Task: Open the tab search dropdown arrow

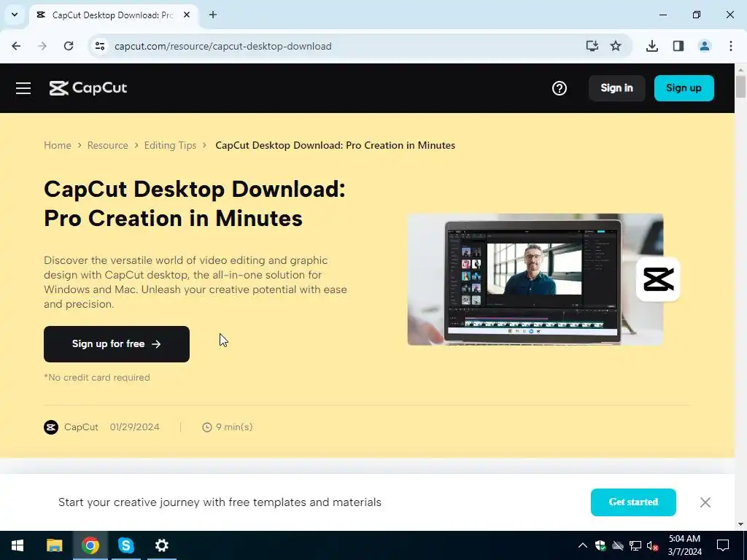Action: tap(15, 15)
